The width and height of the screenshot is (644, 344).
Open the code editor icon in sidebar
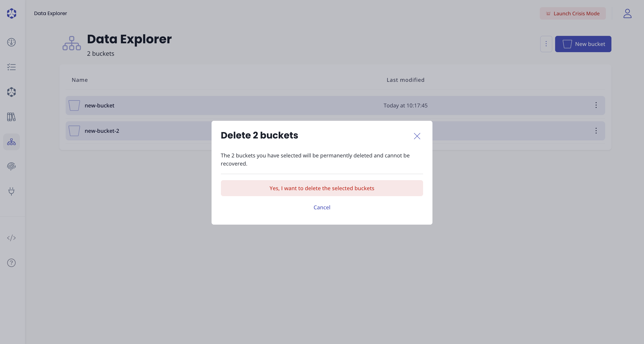click(x=11, y=238)
